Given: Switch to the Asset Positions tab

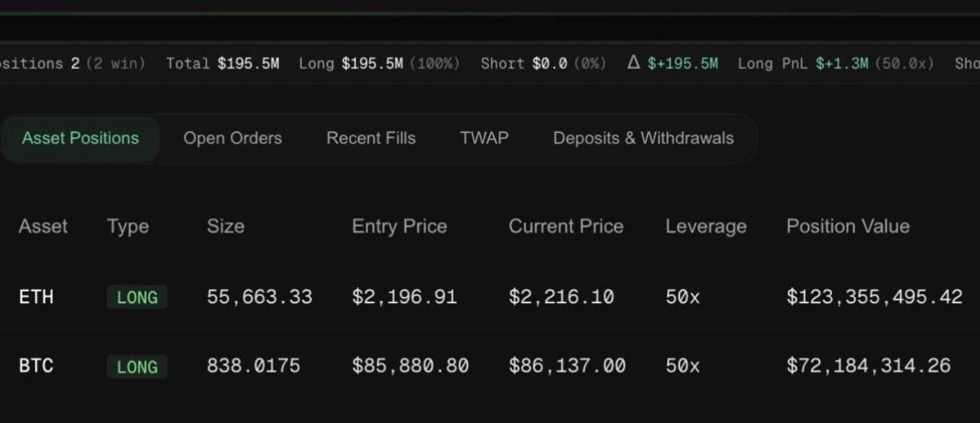Looking at the screenshot, I should [x=80, y=138].
